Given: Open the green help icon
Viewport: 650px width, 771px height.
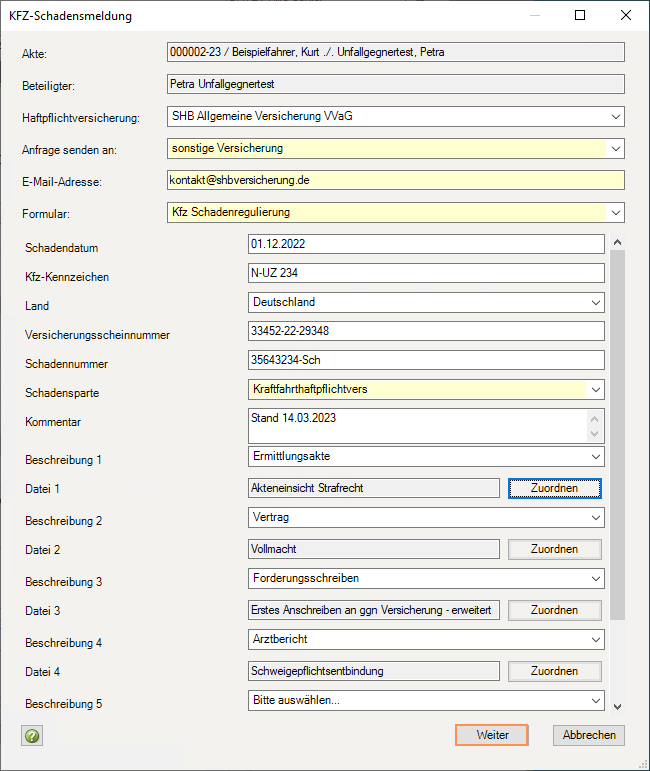Looking at the screenshot, I should pos(32,736).
